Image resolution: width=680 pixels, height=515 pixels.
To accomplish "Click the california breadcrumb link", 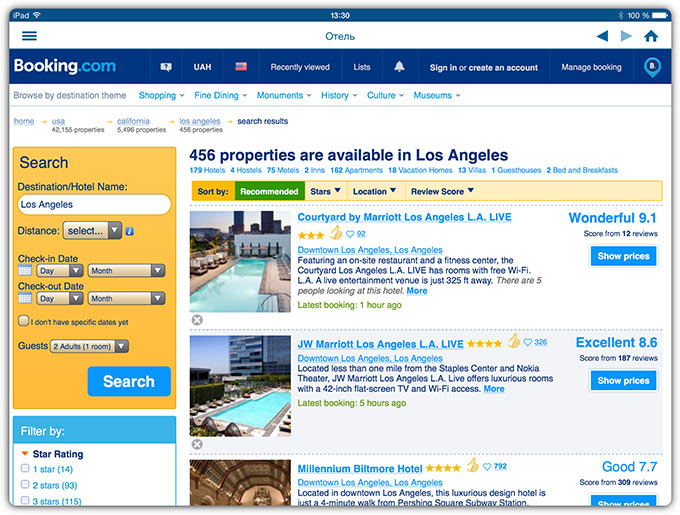I will click(133, 121).
